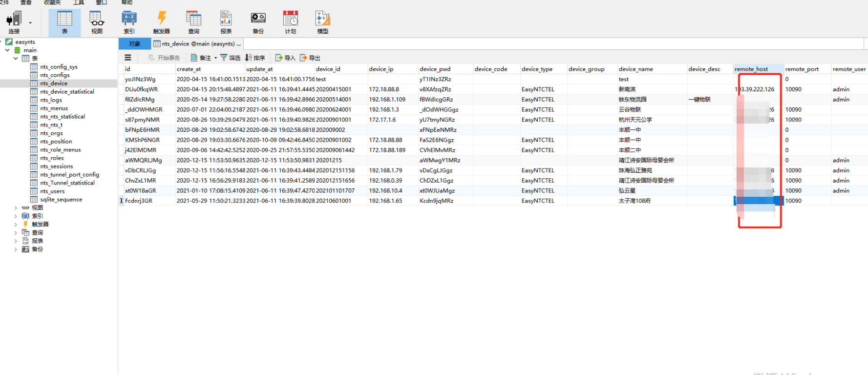Expand the Indexes (索引) tree node
Viewport: 868px width, 375px height.
pyautogui.click(x=16, y=216)
